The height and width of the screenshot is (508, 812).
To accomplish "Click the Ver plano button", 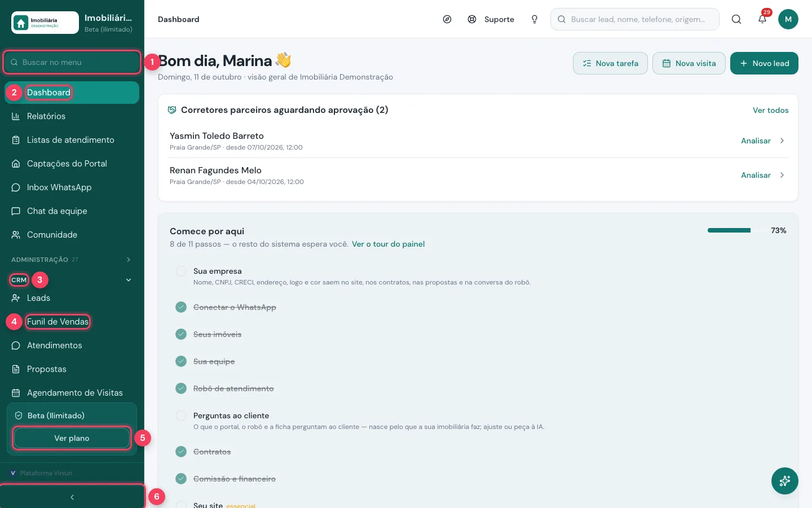I will pyautogui.click(x=72, y=438).
